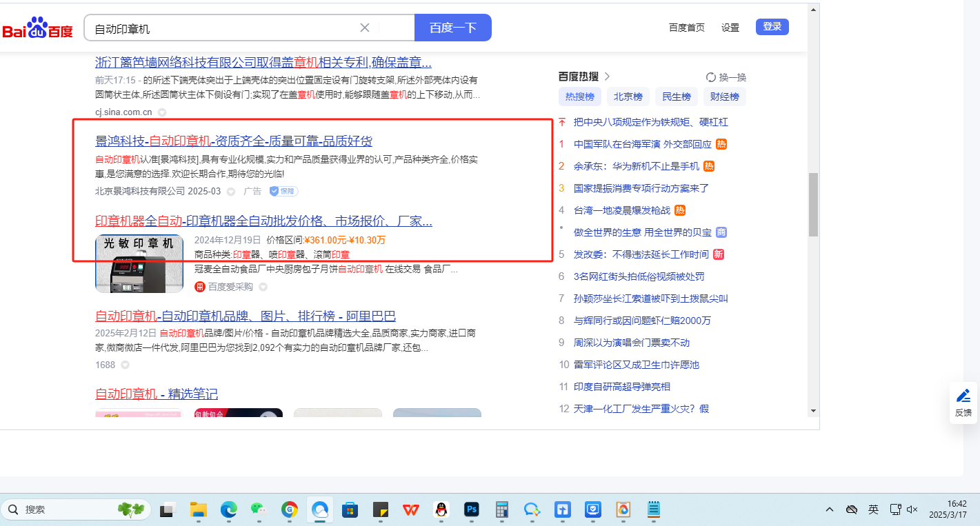Toggle the 英 input method indicator
The image size is (980, 526).
click(x=873, y=509)
